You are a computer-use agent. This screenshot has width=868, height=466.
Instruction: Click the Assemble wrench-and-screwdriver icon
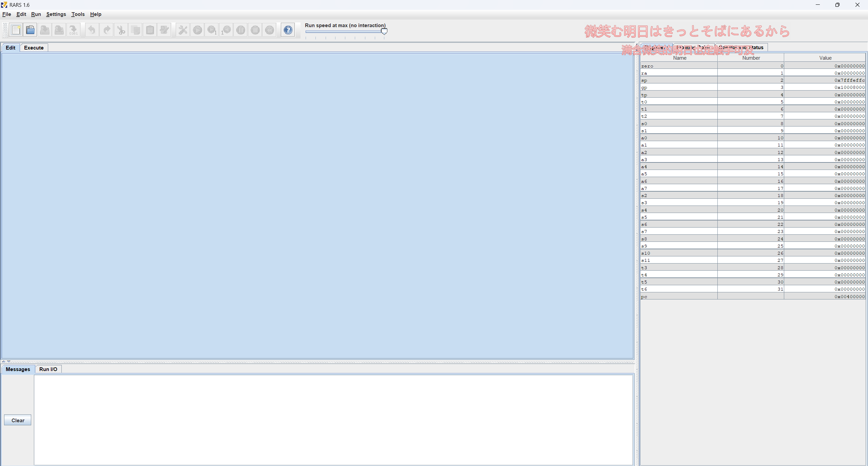point(183,30)
